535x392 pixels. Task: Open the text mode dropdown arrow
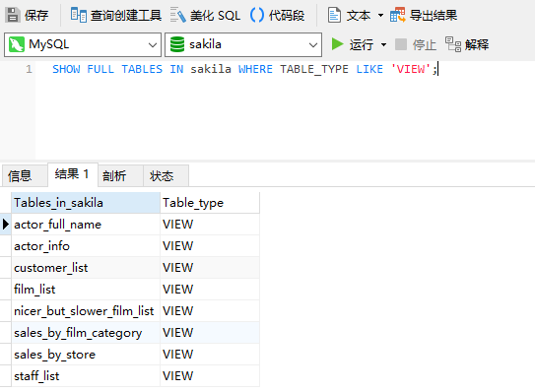point(380,16)
